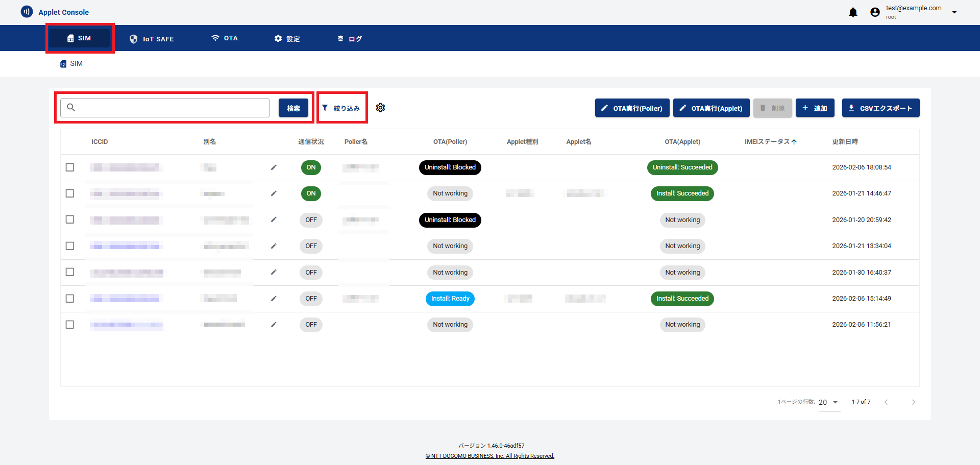Focus the SIM search input field
The height and width of the screenshot is (465, 980).
[165, 108]
